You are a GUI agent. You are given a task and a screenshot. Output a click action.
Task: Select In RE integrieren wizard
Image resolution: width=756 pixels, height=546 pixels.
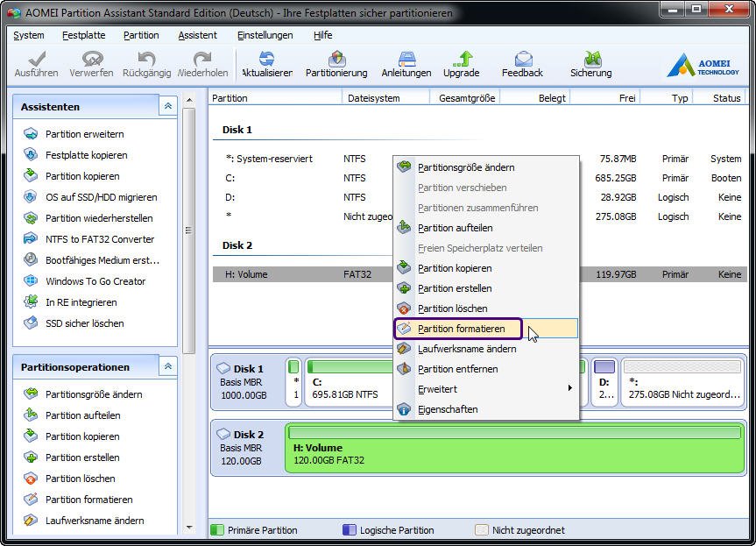(81, 302)
